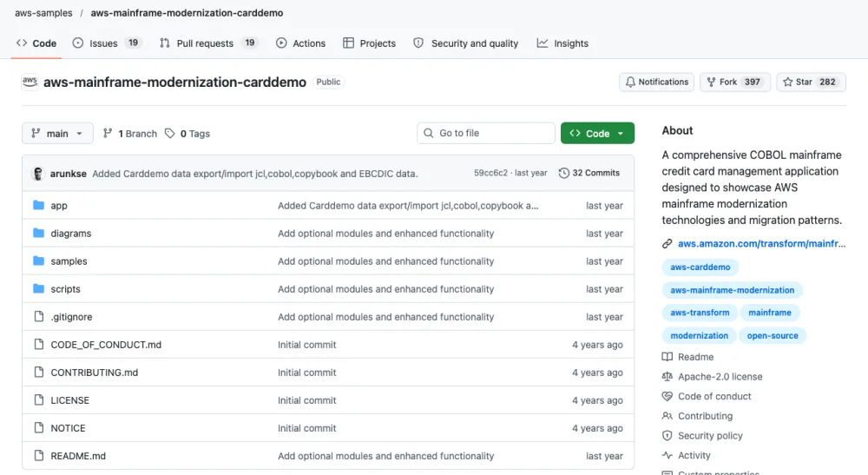The height and width of the screenshot is (475, 868).
Task: Open the Code tab
Action: 36,43
